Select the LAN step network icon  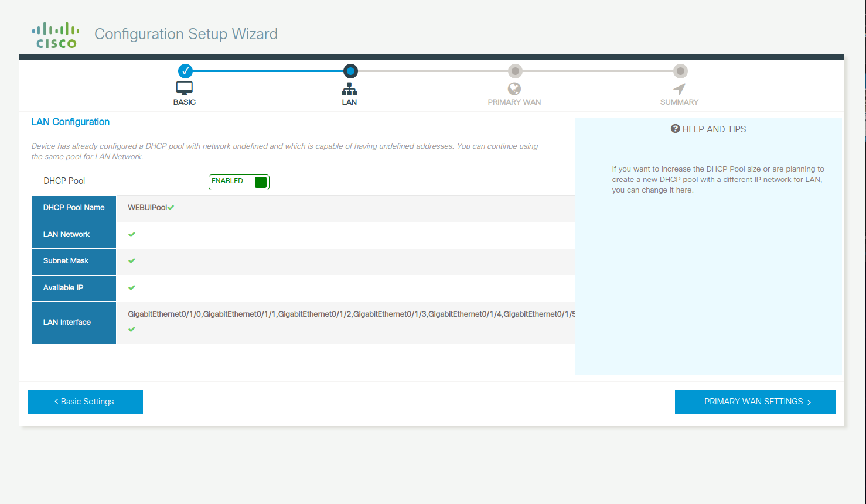(349, 89)
